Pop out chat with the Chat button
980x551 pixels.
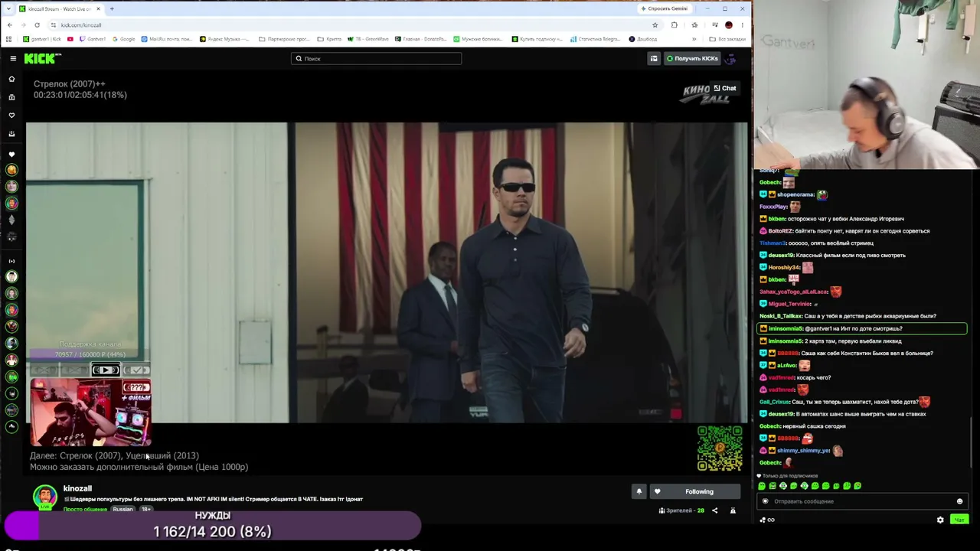pyautogui.click(x=724, y=88)
